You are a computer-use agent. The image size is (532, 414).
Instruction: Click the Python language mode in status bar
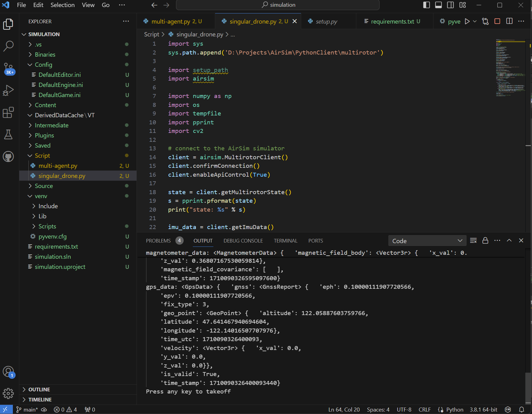coord(455,409)
